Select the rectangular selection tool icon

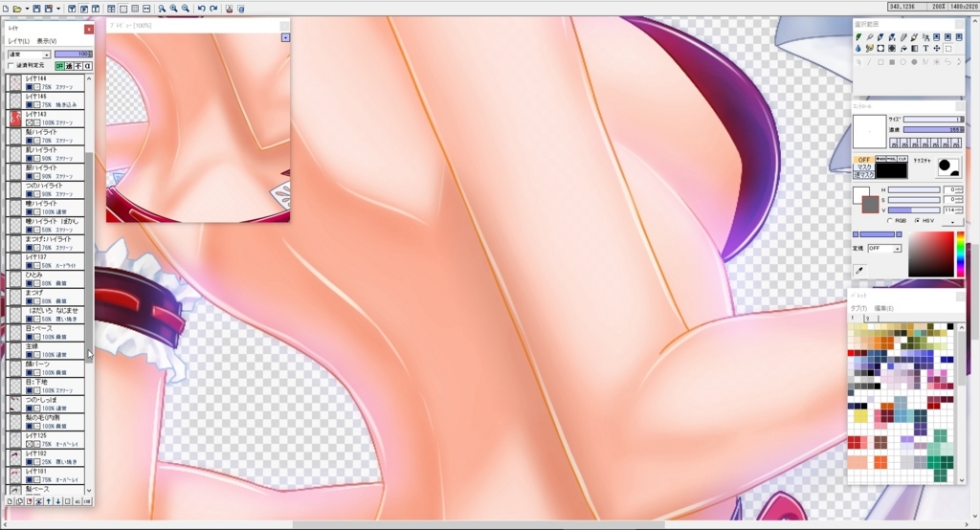pyautogui.click(x=948, y=48)
